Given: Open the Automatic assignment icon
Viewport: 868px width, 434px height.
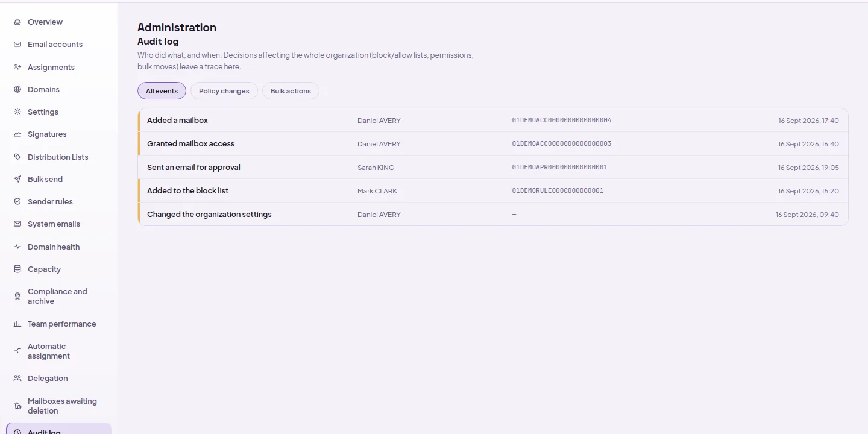Looking at the screenshot, I should 17,351.
